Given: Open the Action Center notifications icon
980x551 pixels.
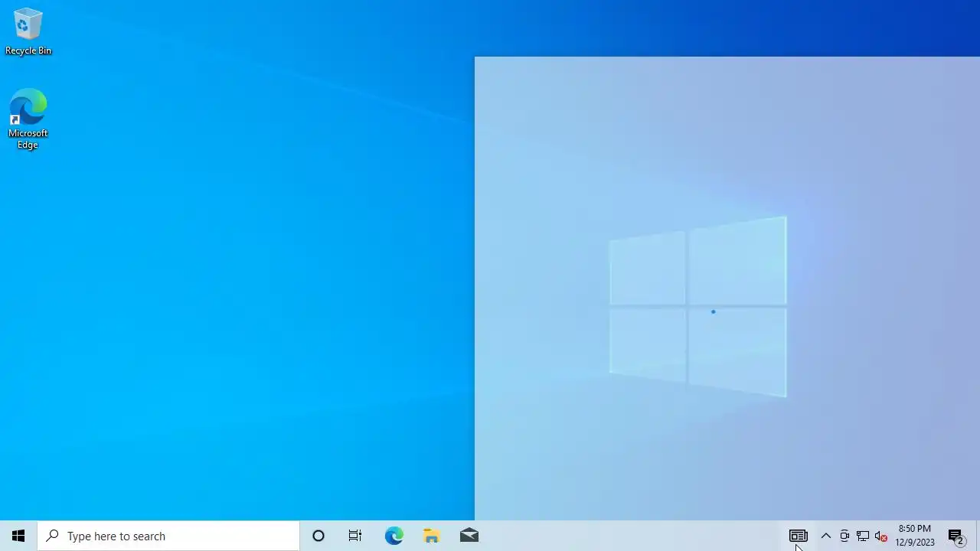Looking at the screenshot, I should pyautogui.click(x=956, y=536).
